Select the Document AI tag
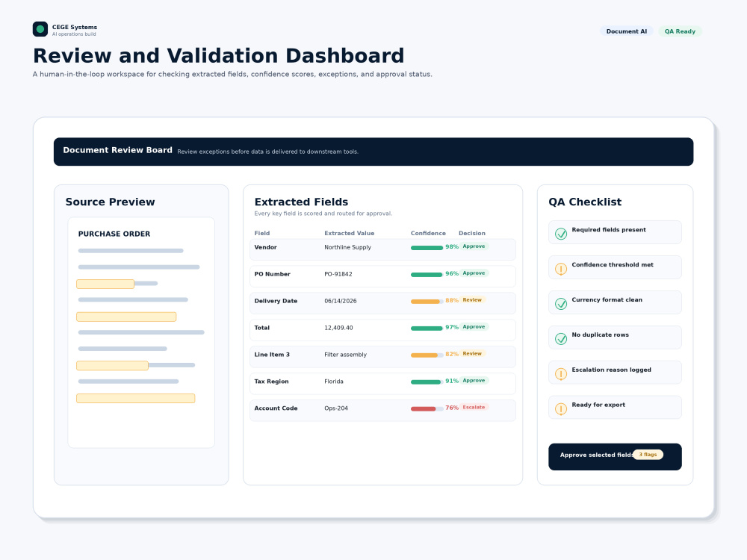 [627, 31]
